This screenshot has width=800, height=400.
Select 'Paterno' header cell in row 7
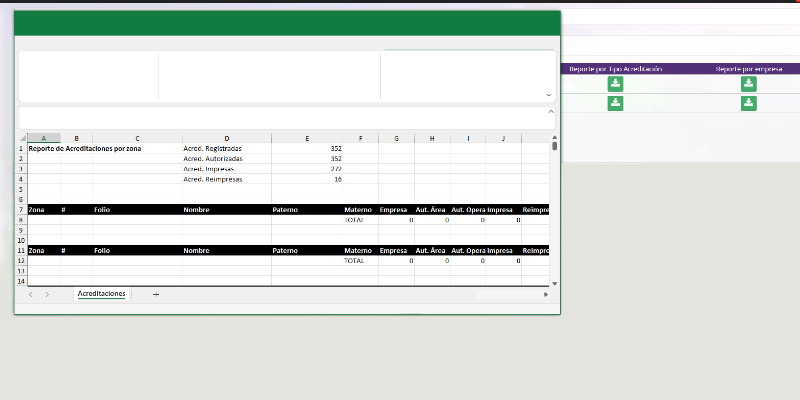point(307,210)
